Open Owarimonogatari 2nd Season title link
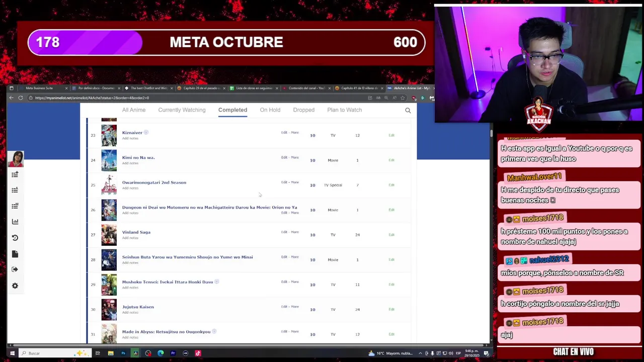This screenshot has width=644, height=362. [154, 183]
